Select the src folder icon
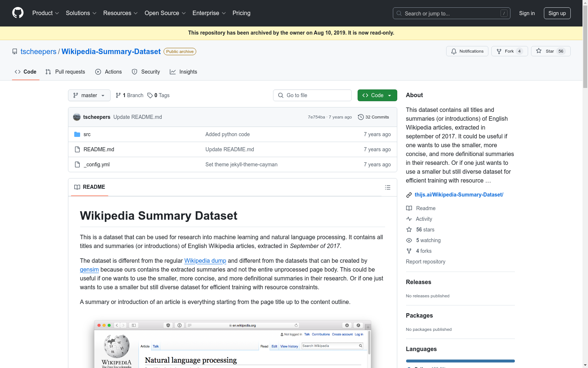 pyautogui.click(x=77, y=134)
